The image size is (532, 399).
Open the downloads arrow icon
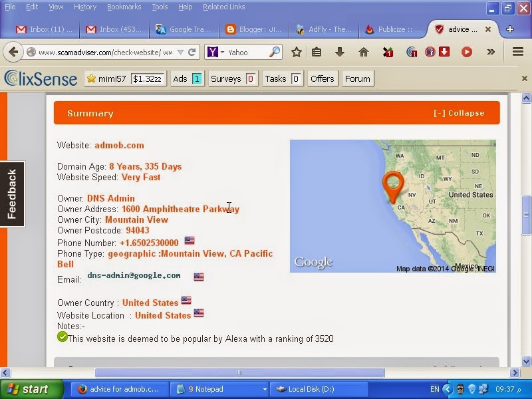[340, 52]
